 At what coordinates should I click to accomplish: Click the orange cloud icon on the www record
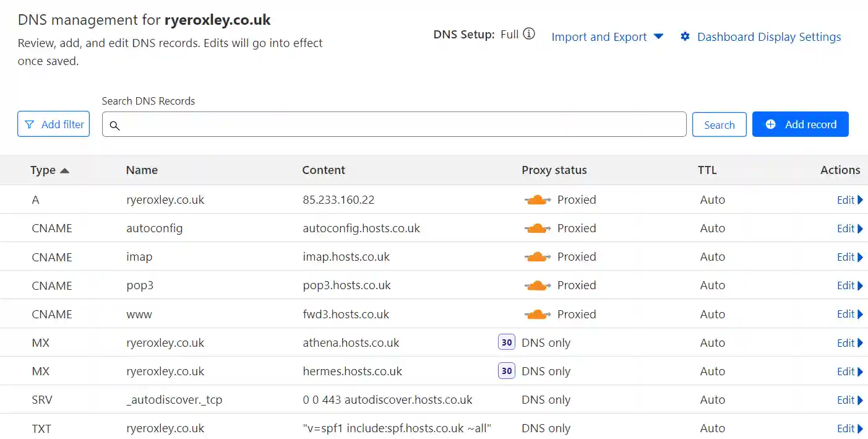pos(537,314)
